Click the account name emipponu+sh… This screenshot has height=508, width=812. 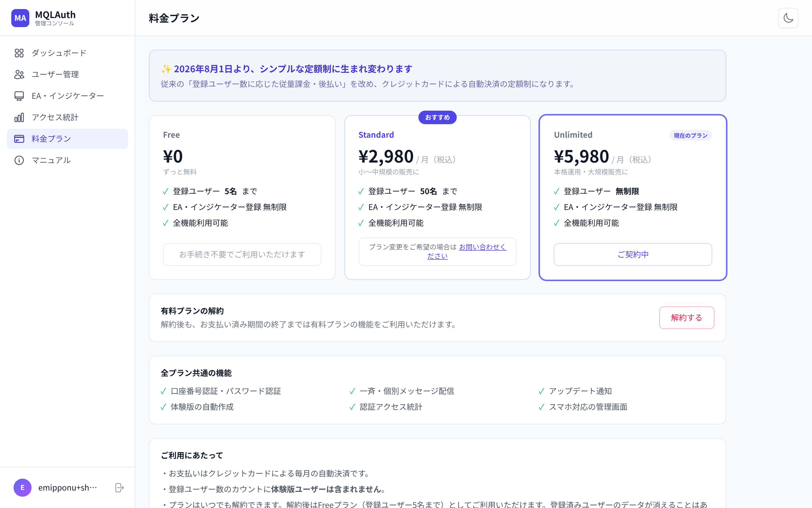click(68, 487)
